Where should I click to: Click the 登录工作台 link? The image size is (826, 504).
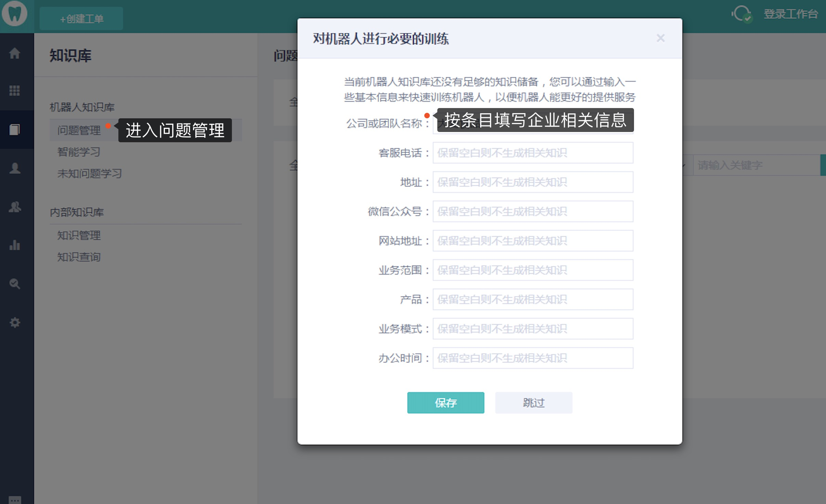pos(791,14)
